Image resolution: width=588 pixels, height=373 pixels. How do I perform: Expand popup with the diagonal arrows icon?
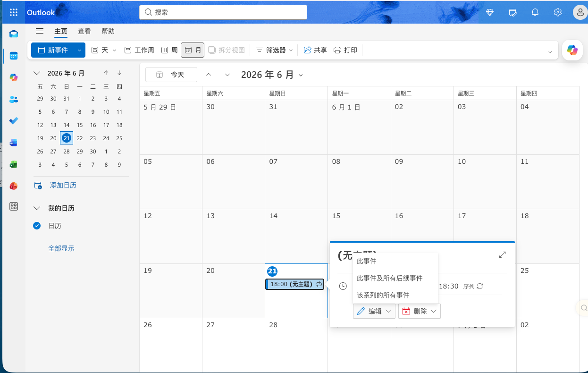(x=503, y=254)
